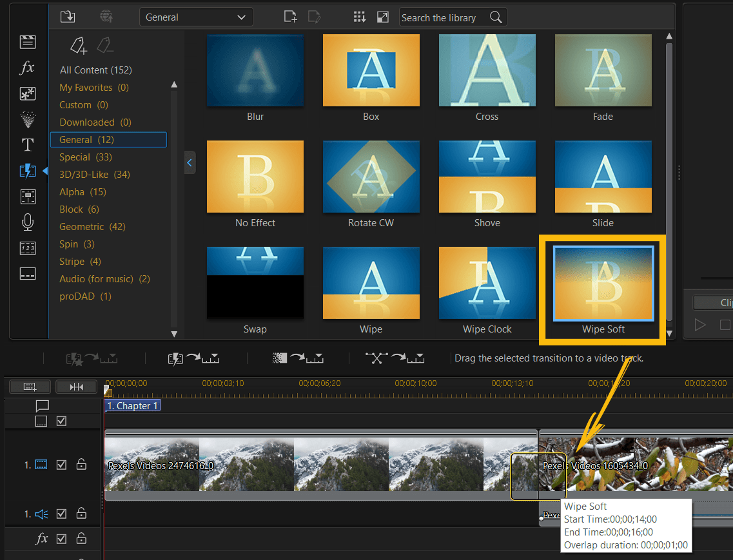Open the library menu grid dropdown icon
The image size is (733, 560).
[360, 17]
